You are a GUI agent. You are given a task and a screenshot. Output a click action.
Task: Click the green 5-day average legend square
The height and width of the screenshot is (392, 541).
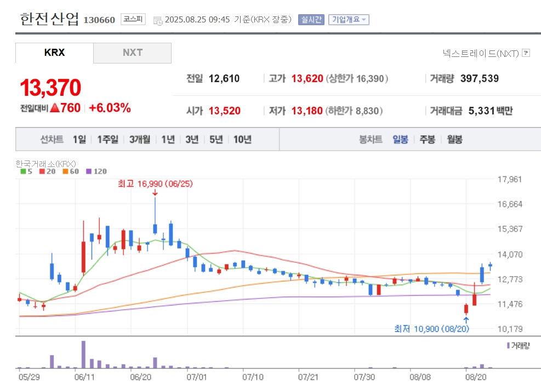[x=23, y=171]
